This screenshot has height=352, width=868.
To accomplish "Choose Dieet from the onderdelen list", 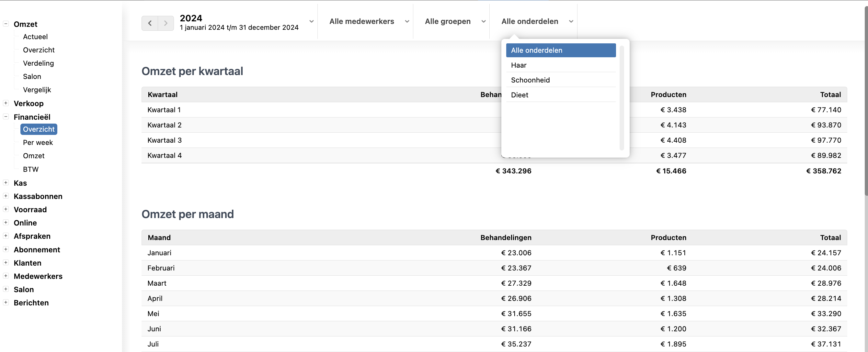I will tap(560, 95).
